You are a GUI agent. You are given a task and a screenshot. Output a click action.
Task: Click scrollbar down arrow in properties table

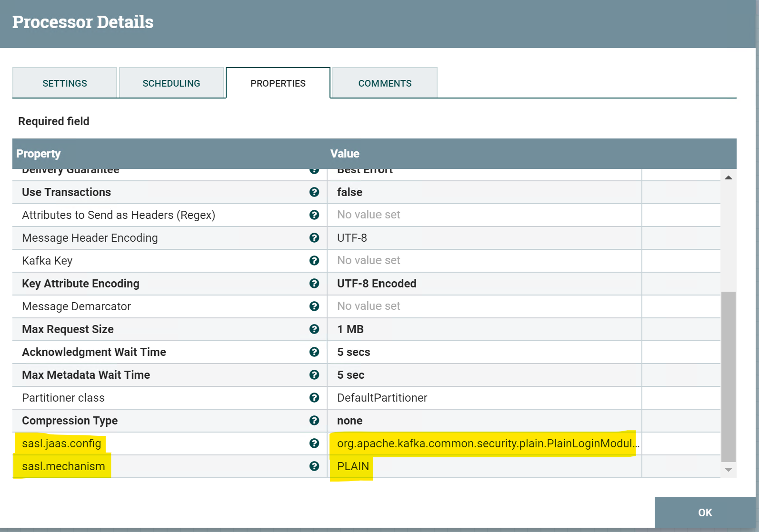click(x=729, y=470)
